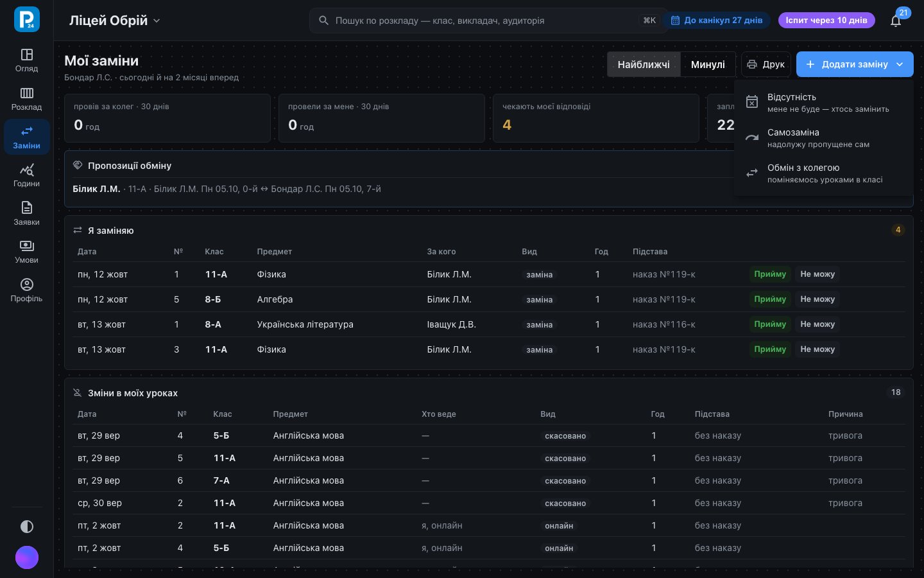The width and height of the screenshot is (924, 578).
Task: Click the Друк print button
Action: click(766, 64)
